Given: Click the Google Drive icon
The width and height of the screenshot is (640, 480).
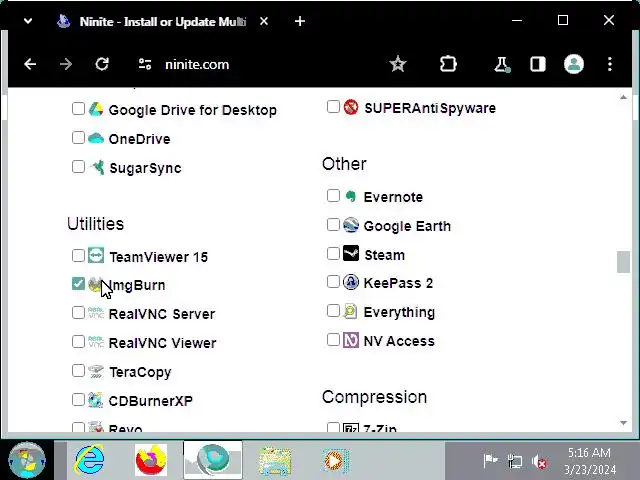Looking at the screenshot, I should click(96, 109).
